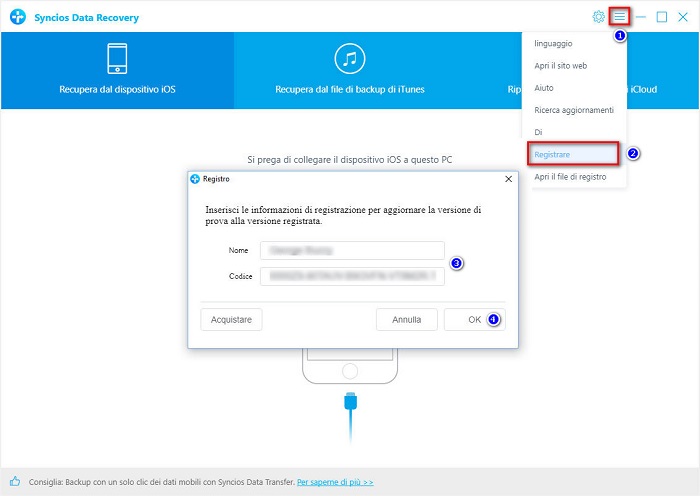Click the iTunes music note icon
700x496 pixels.
pyautogui.click(x=350, y=58)
